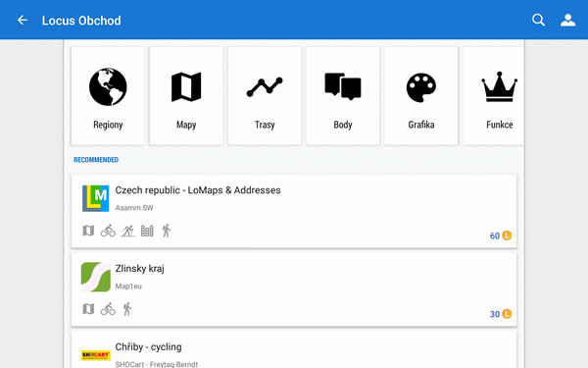Click the Map1eu publisher text
Viewport: 588px width, 368px height.
tap(128, 287)
